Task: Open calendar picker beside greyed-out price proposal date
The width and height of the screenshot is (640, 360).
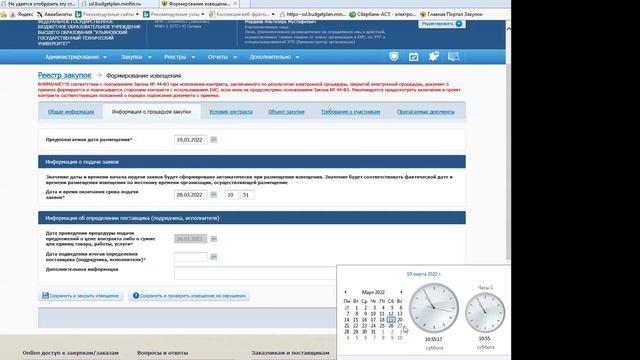Action: pyautogui.click(x=213, y=238)
